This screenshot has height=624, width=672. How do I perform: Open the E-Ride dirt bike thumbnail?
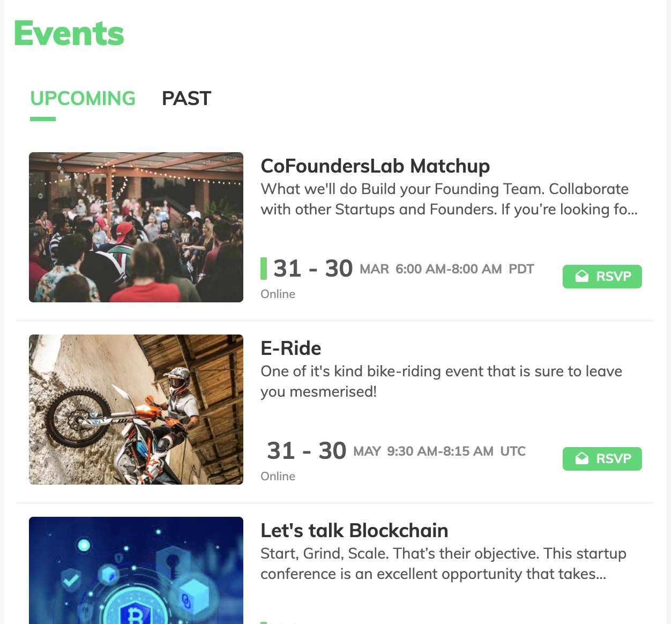pos(136,410)
